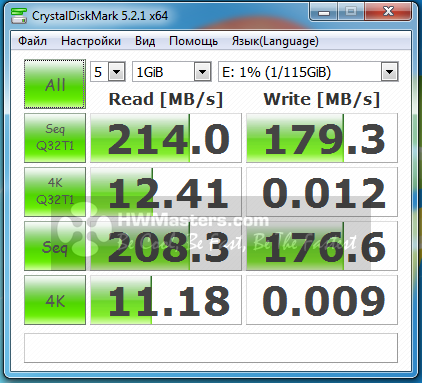The height and width of the screenshot is (383, 422).
Task: Click the Seq write result 176.6
Action: [x=322, y=246]
